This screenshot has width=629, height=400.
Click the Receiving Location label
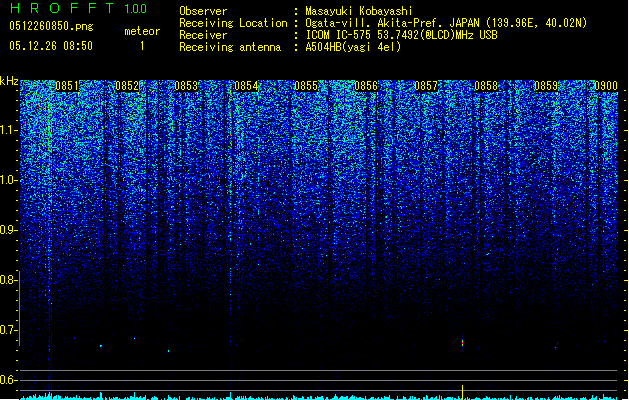pos(233,23)
